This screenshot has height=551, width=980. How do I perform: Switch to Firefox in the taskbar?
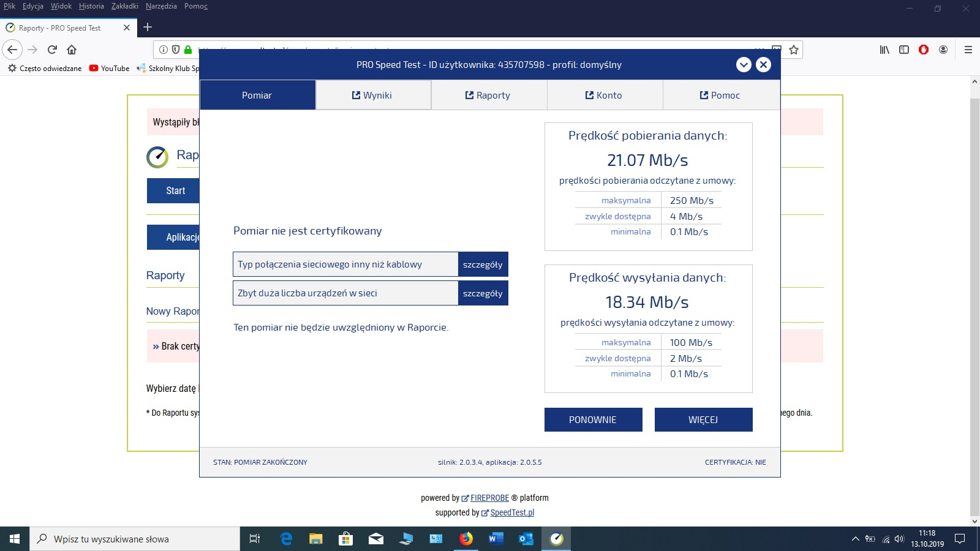[x=466, y=539]
